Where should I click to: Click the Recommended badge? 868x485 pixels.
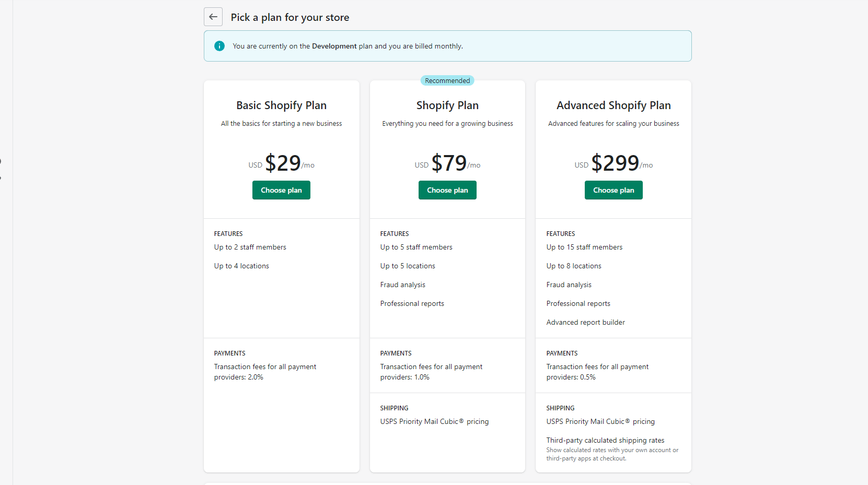[x=447, y=80]
